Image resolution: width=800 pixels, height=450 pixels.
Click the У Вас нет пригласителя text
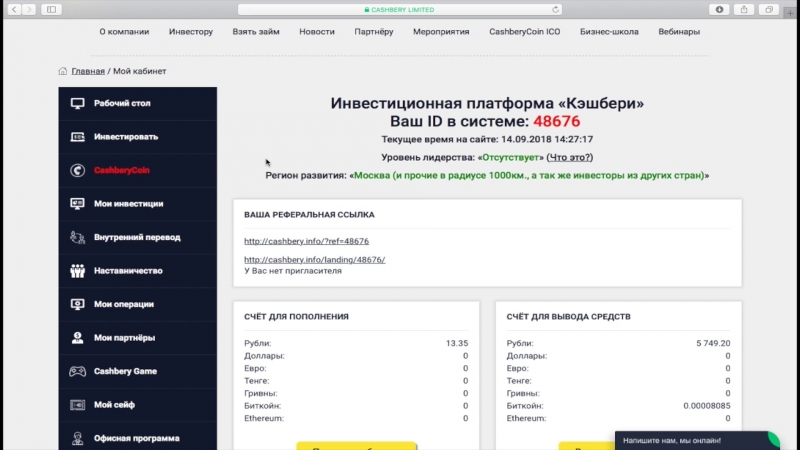click(293, 271)
